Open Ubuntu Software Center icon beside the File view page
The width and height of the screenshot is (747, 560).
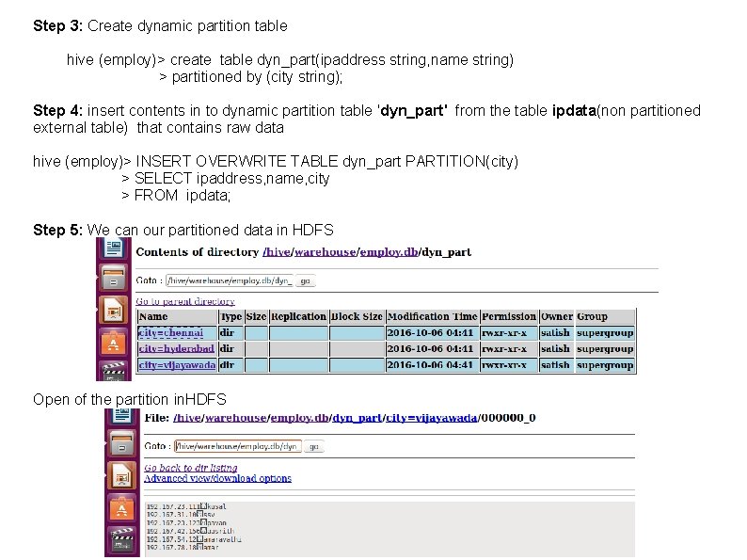[x=122, y=508]
